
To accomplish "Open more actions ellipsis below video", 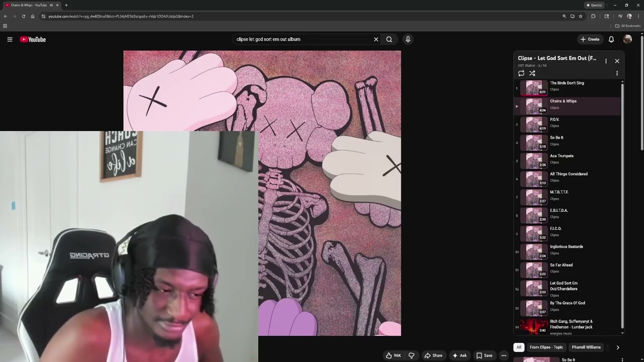I will point(504,355).
